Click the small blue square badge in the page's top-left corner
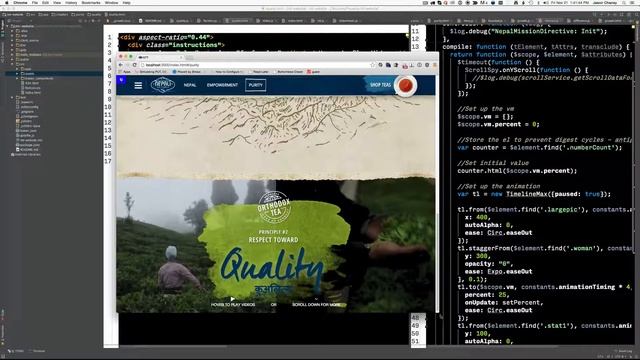The width and height of the screenshot is (640, 360). coord(121,80)
